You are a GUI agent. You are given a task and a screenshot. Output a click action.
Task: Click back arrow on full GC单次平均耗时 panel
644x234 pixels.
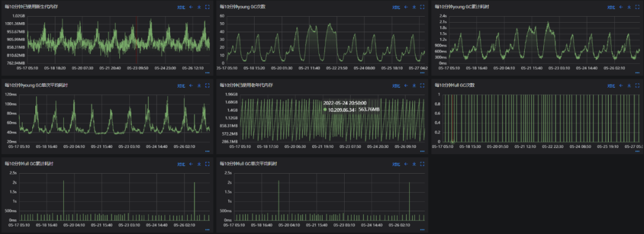(406, 164)
